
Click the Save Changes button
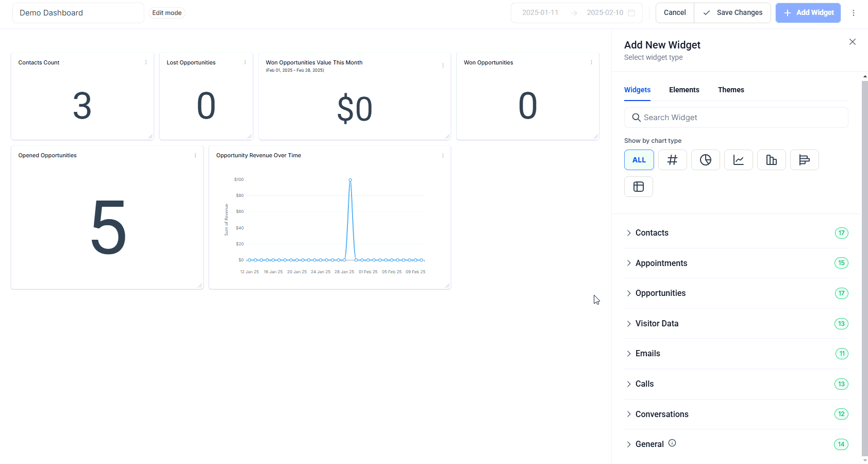coord(732,13)
